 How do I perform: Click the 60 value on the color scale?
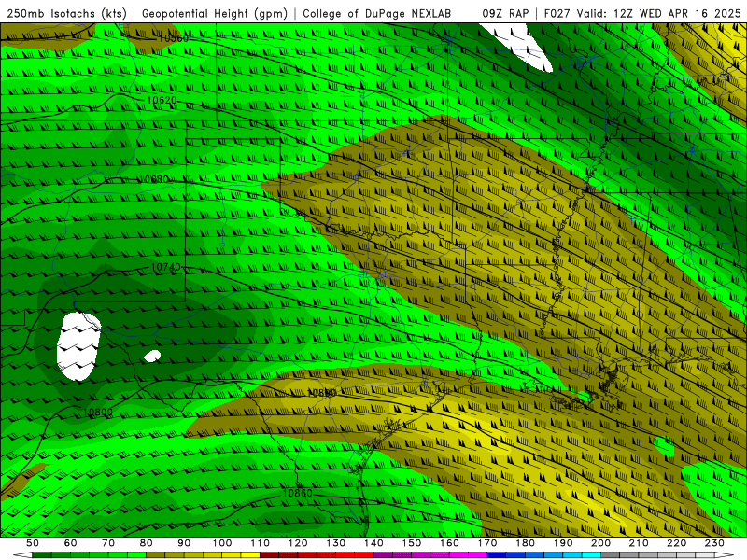(71, 543)
